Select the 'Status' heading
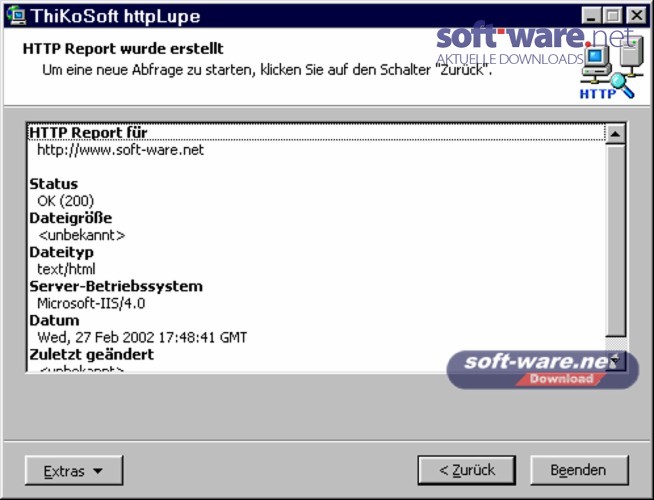This screenshot has height=500, width=654. click(53, 184)
